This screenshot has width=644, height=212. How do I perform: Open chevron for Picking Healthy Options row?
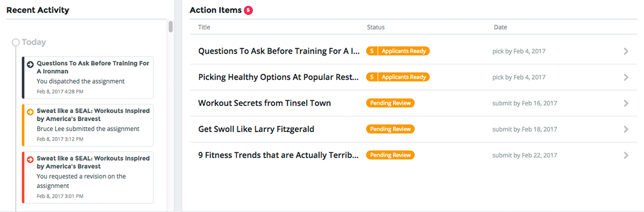click(x=626, y=77)
